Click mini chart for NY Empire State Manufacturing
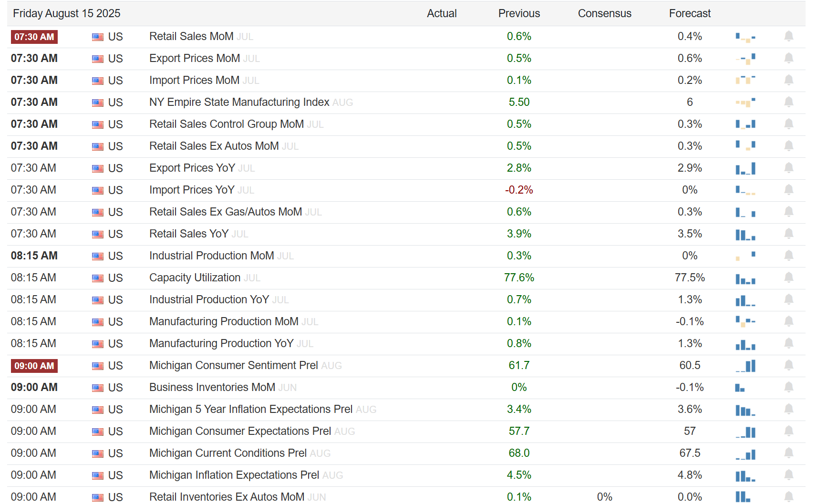 coord(745,102)
